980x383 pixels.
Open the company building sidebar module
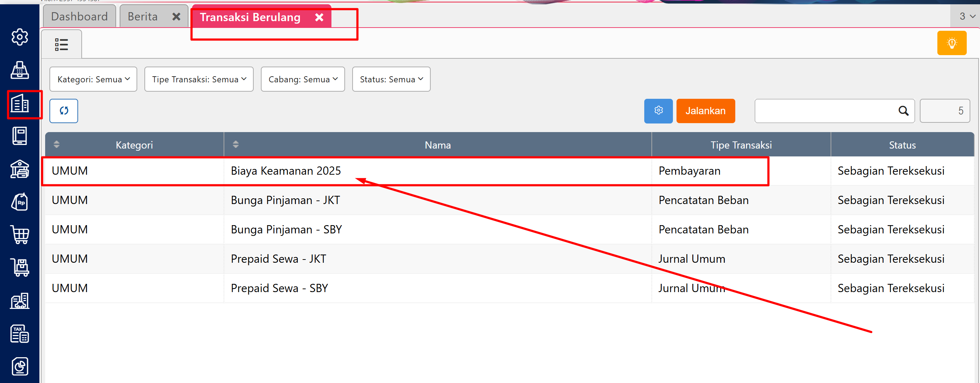tap(20, 103)
